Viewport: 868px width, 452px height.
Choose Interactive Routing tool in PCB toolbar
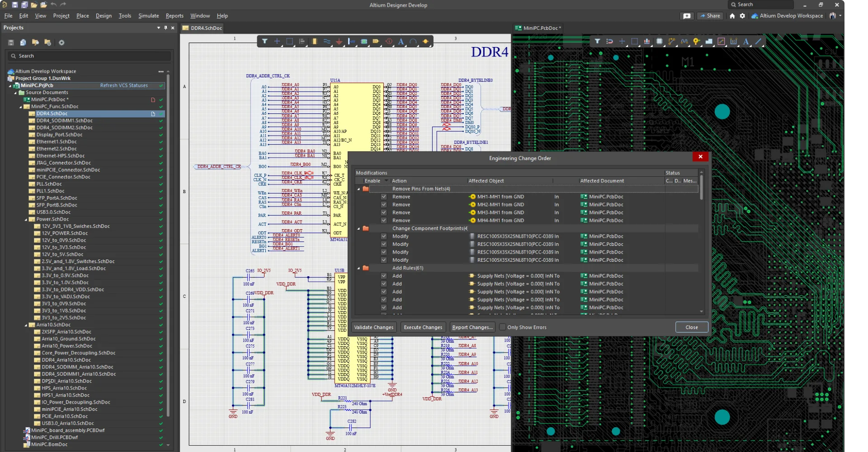[x=672, y=41]
